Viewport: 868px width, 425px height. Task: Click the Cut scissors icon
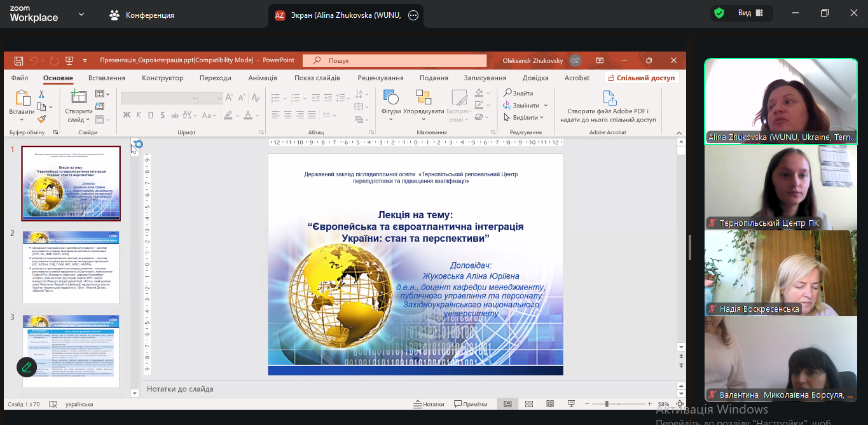(41, 94)
